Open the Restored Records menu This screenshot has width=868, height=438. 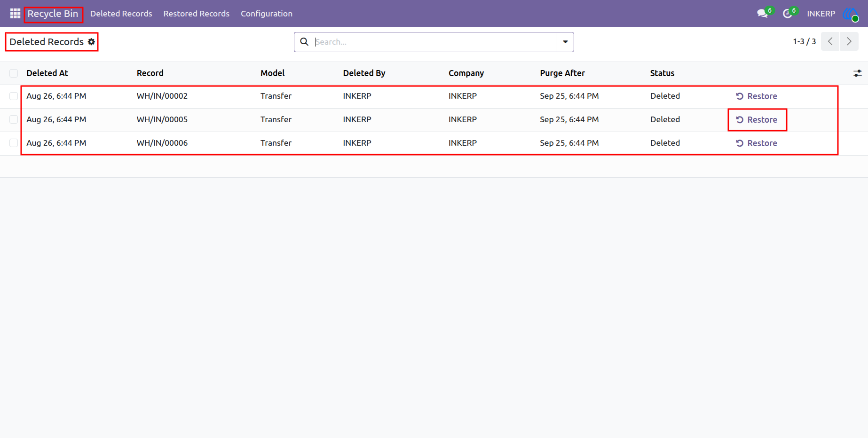(197, 14)
